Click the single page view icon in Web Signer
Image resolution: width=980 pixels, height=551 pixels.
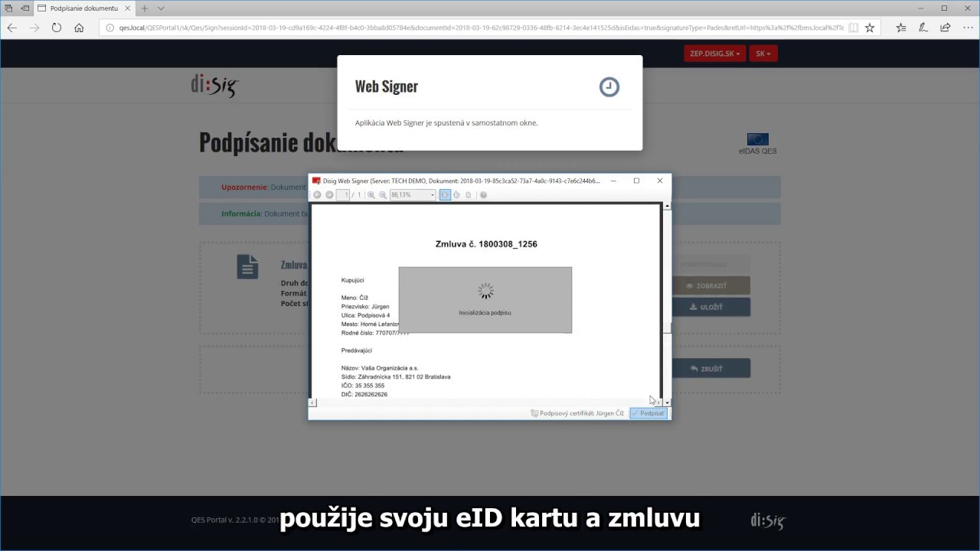pyautogui.click(x=468, y=195)
